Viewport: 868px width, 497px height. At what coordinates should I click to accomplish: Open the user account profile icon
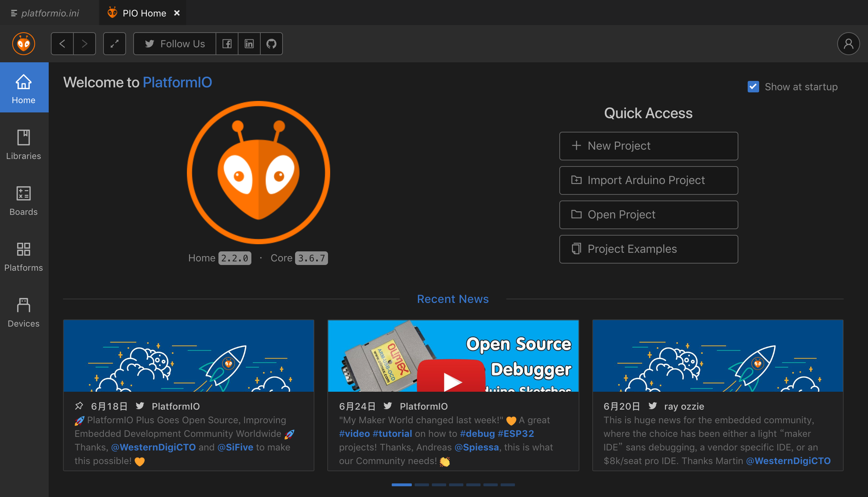[848, 44]
